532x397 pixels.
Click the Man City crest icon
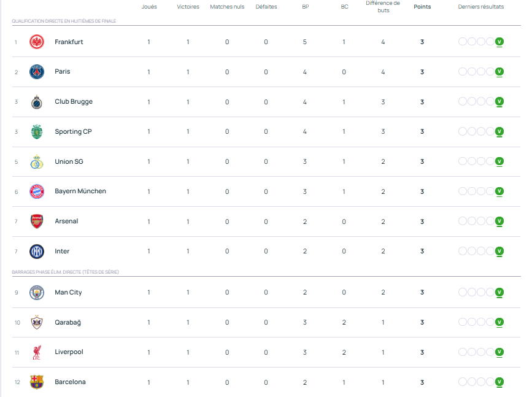[x=37, y=292]
